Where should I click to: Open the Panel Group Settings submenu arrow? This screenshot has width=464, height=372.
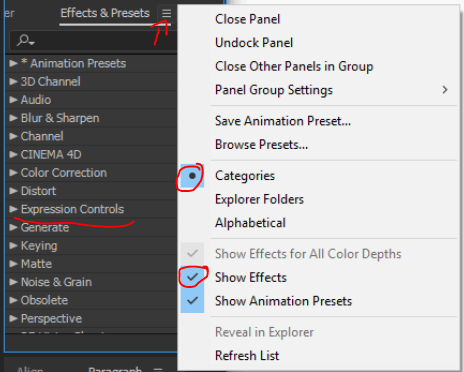tap(445, 90)
